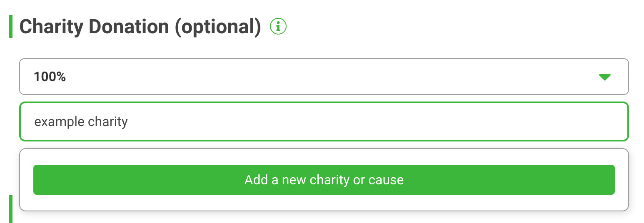Show charity donation help via info circle
644x223 pixels.
278,27
